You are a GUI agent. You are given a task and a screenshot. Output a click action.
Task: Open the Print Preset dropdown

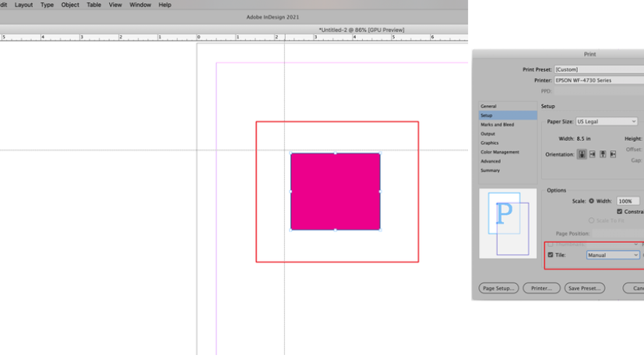click(598, 69)
